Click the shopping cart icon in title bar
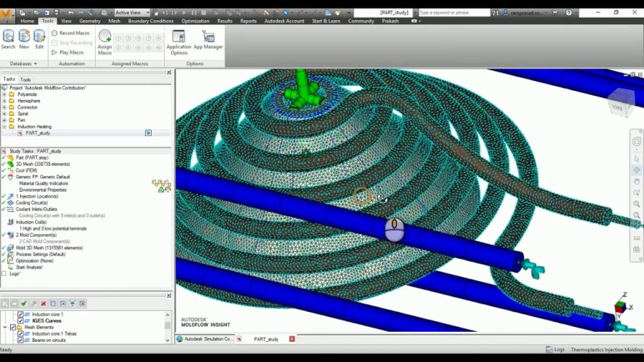This screenshot has width=644, height=362. pyautogui.click(x=555, y=13)
